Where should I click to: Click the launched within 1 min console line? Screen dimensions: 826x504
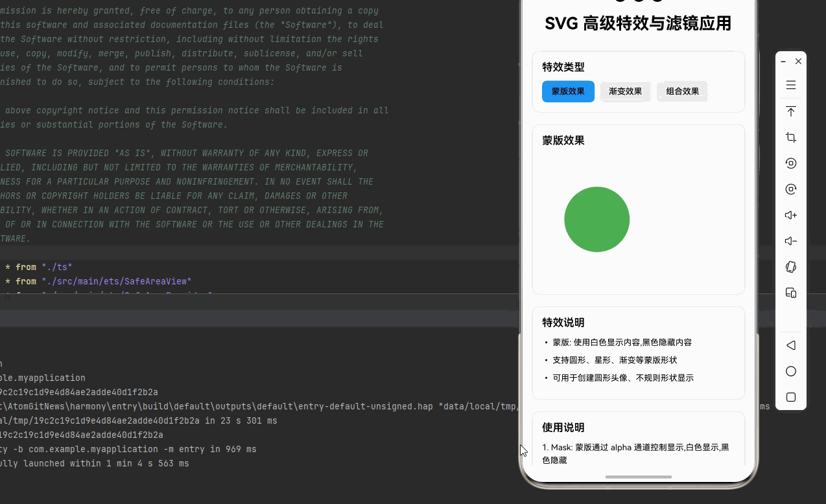coord(95,463)
